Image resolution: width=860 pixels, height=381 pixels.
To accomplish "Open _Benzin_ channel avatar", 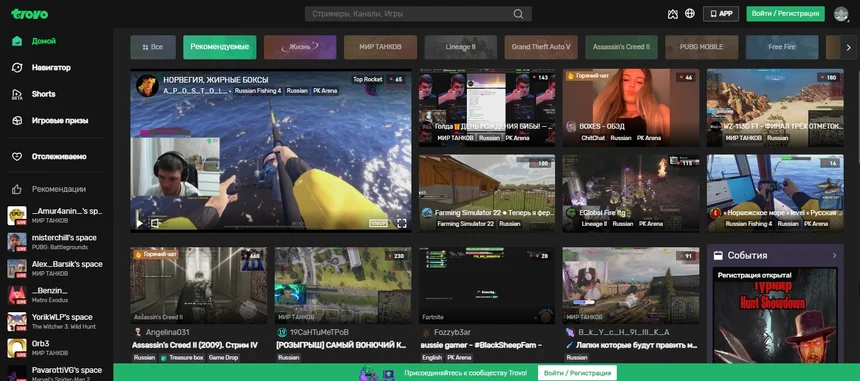I will click(x=17, y=295).
